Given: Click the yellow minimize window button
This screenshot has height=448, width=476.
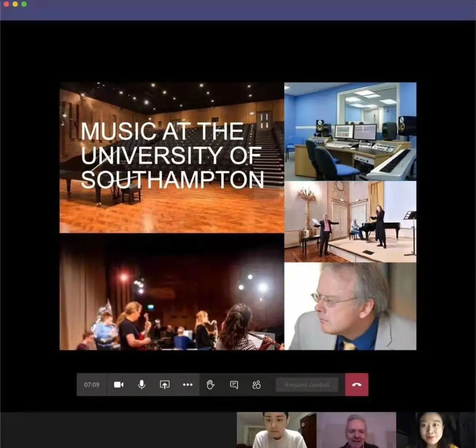Looking at the screenshot, I should click(x=15, y=4).
